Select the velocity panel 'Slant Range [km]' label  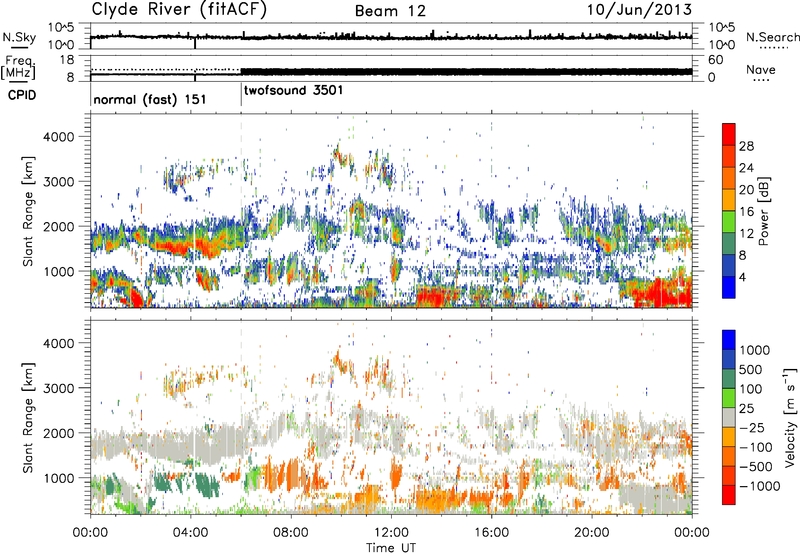[28, 417]
